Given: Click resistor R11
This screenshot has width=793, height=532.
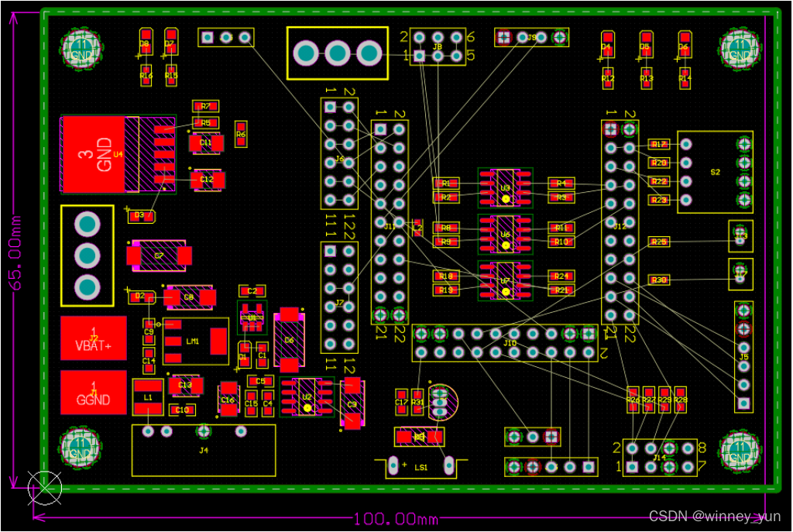Looking at the screenshot, I should (561, 228).
